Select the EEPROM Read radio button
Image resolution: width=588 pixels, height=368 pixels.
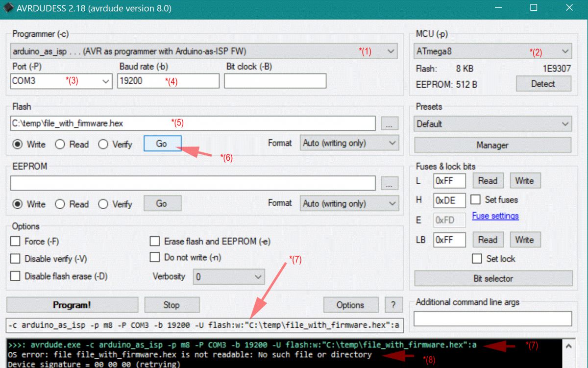click(x=60, y=204)
